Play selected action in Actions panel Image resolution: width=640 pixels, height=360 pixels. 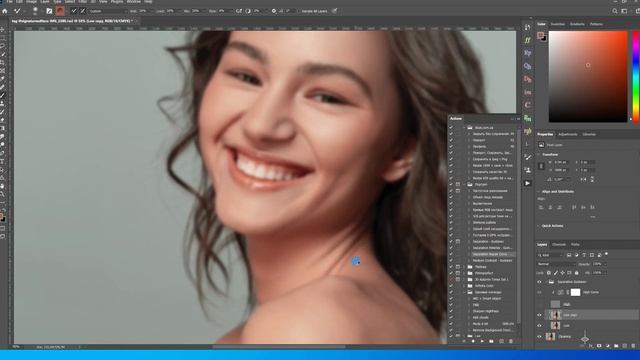point(482,341)
